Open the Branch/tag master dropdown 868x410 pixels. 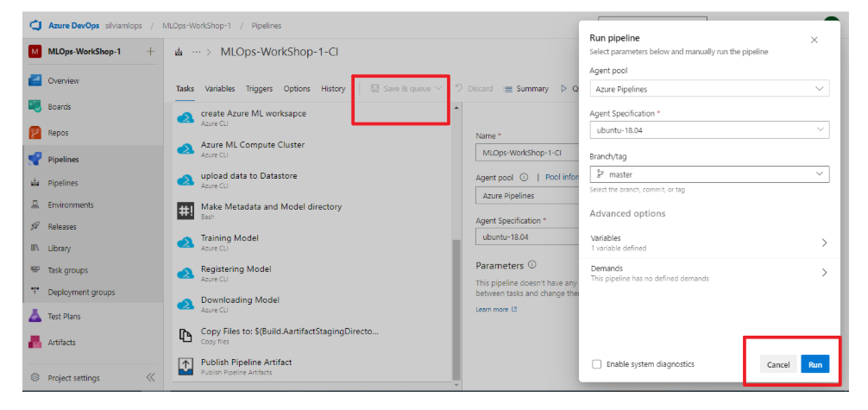click(710, 174)
